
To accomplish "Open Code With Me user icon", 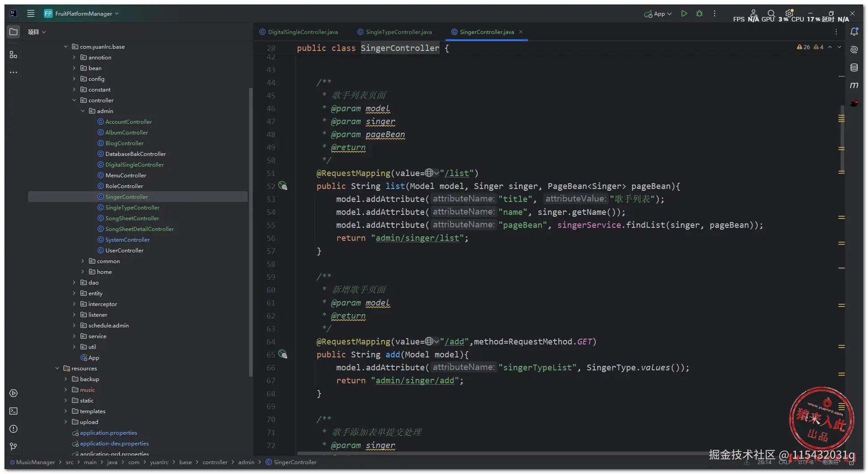I will click(754, 13).
